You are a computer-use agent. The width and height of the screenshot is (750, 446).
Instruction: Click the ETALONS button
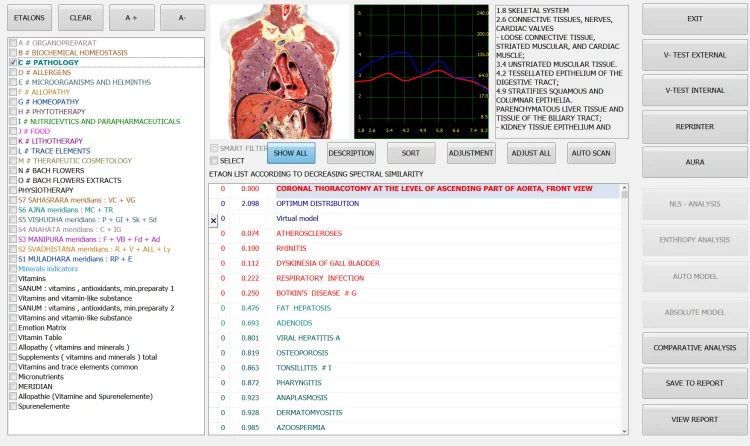click(29, 17)
